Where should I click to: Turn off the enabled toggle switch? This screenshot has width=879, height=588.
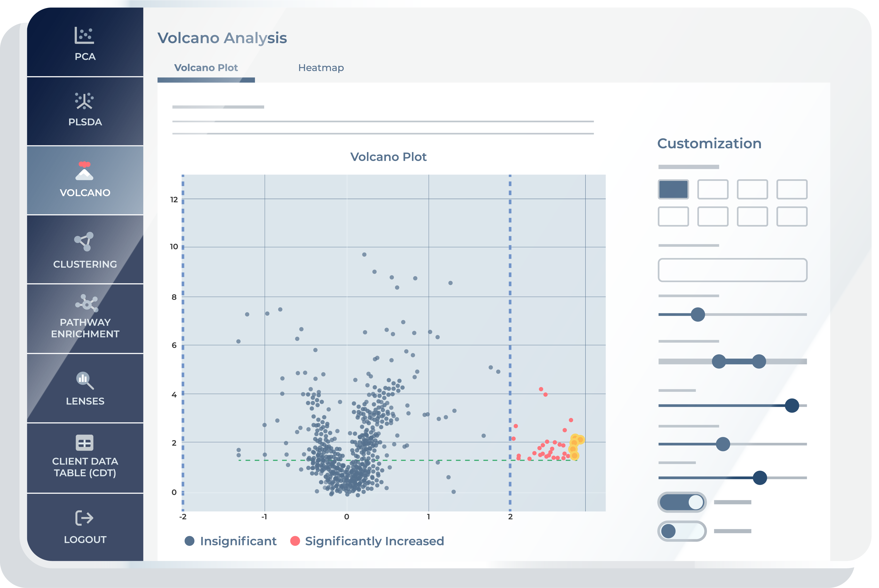click(x=682, y=502)
